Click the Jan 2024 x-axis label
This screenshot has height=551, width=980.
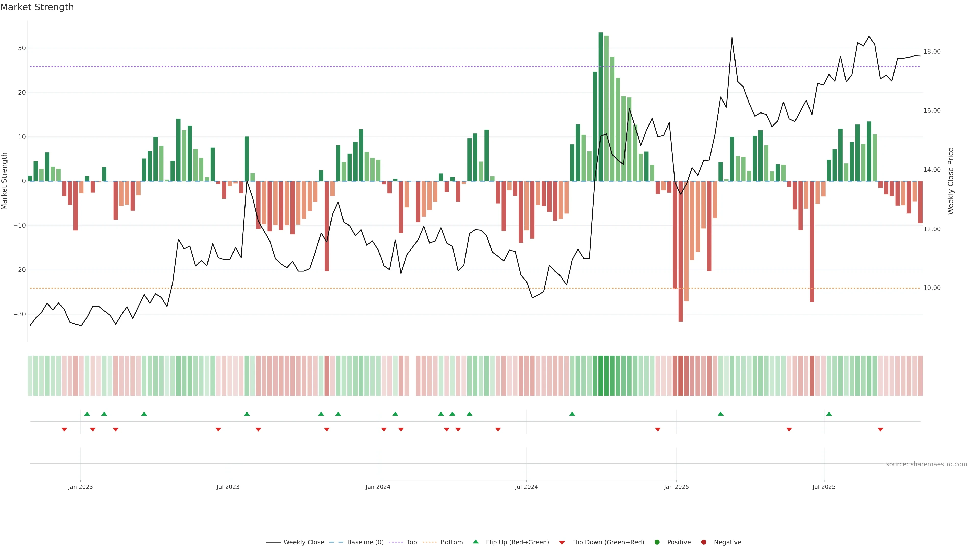tap(378, 487)
